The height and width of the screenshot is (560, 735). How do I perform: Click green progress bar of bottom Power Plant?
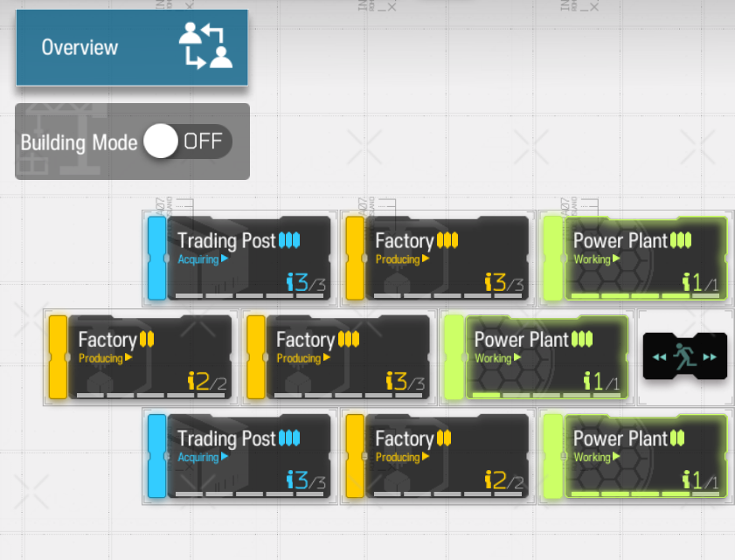[646, 494]
